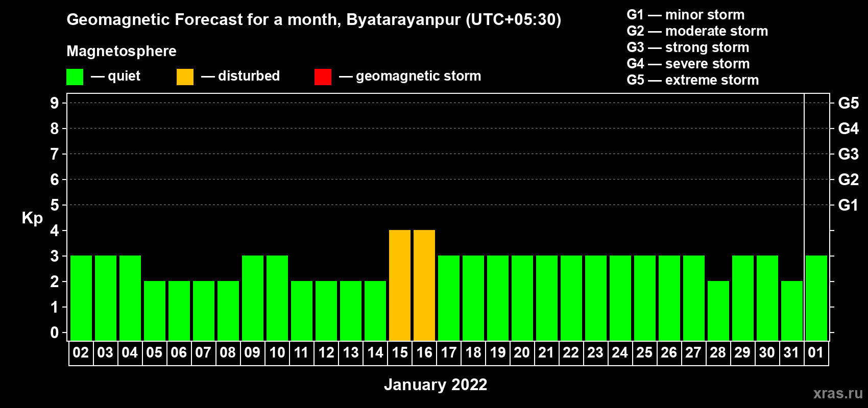868x408 pixels.
Task: Click date label 01 at axis end
Action: pos(816,352)
